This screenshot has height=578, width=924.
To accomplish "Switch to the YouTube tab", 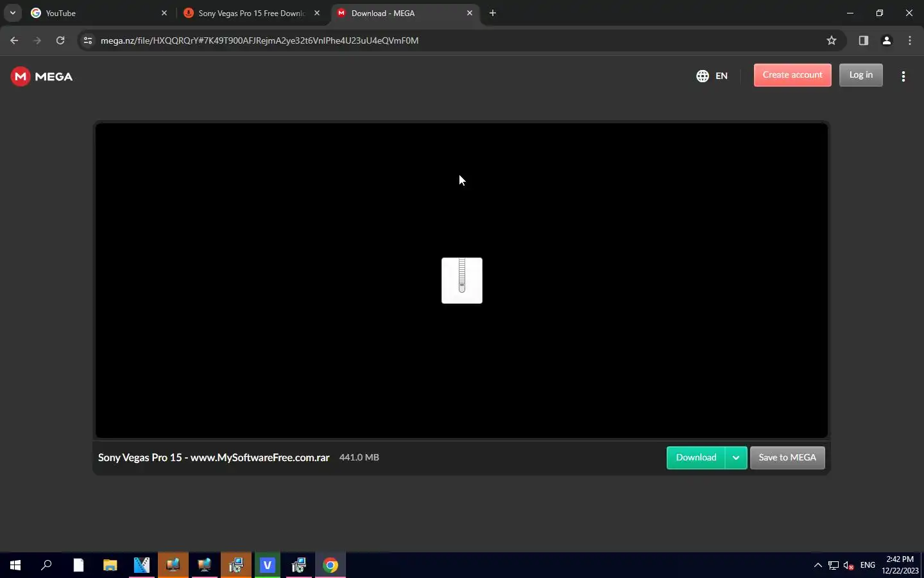I will point(96,13).
